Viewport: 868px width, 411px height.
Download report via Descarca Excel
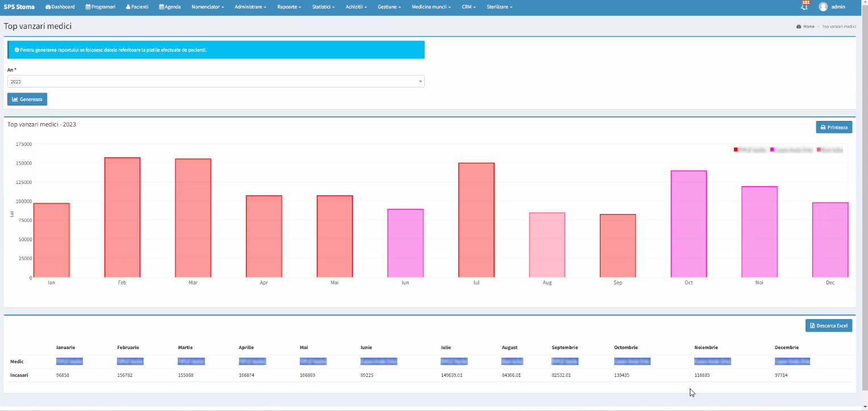pos(828,326)
